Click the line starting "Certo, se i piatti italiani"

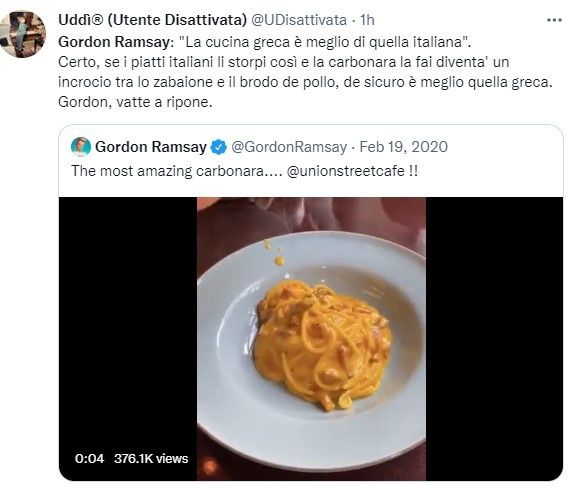(283, 62)
